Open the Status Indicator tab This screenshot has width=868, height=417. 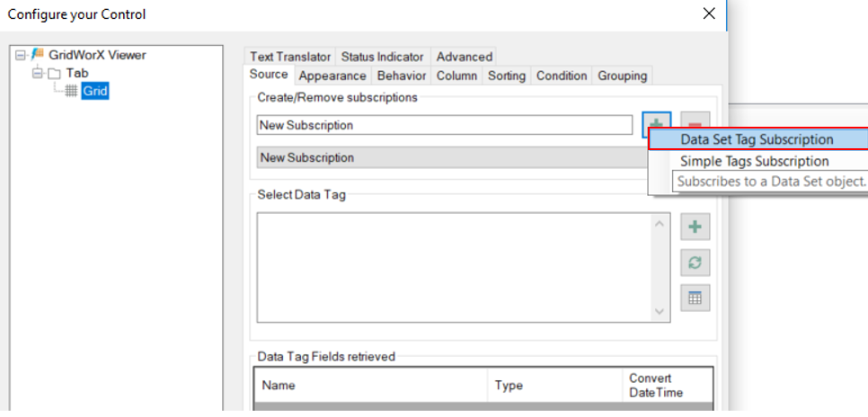point(383,57)
